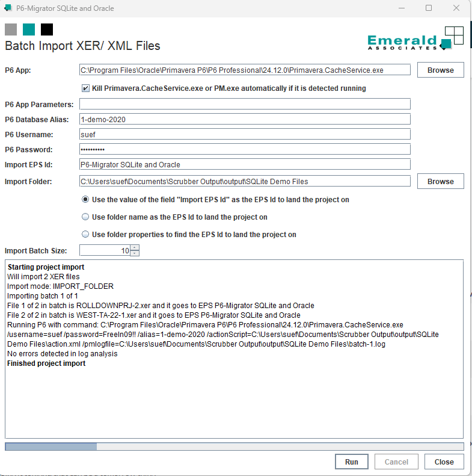The height and width of the screenshot is (476, 472).
Task: Click 'Import mode: IMPORT_FOLDER' log line
Action: (x=60, y=286)
